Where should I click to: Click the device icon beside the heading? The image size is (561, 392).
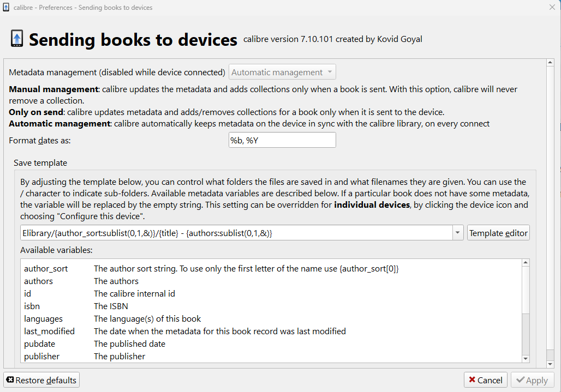[17, 39]
